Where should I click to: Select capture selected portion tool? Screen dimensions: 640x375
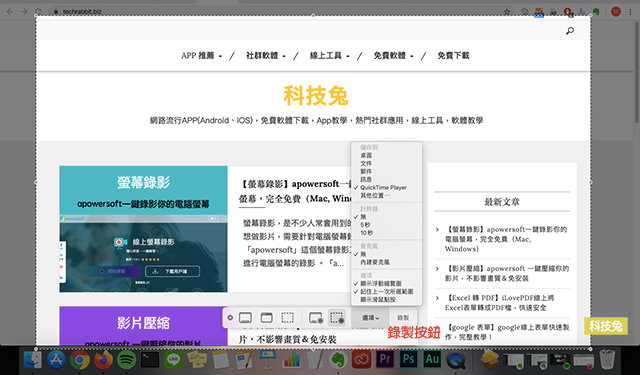click(x=287, y=317)
